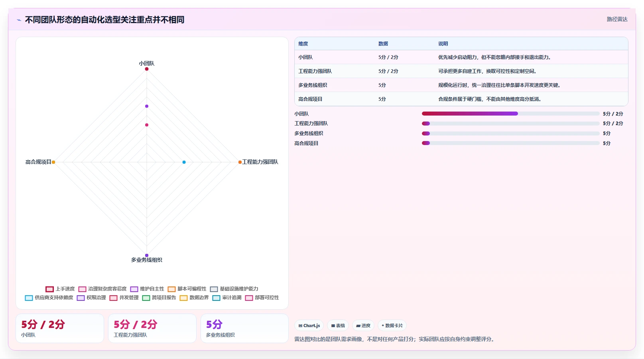Click the 表格 tag chip

click(338, 326)
